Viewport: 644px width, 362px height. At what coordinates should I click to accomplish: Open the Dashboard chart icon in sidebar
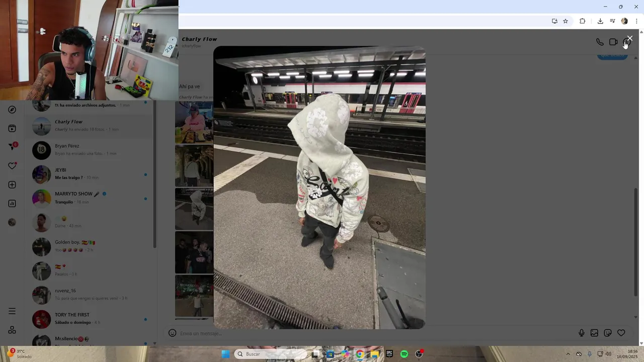point(12,204)
